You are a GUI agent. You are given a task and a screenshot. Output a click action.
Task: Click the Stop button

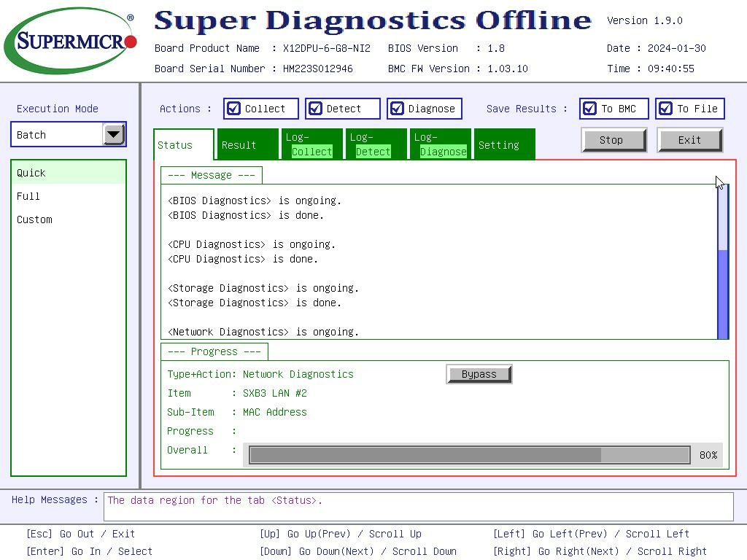pyautogui.click(x=613, y=140)
